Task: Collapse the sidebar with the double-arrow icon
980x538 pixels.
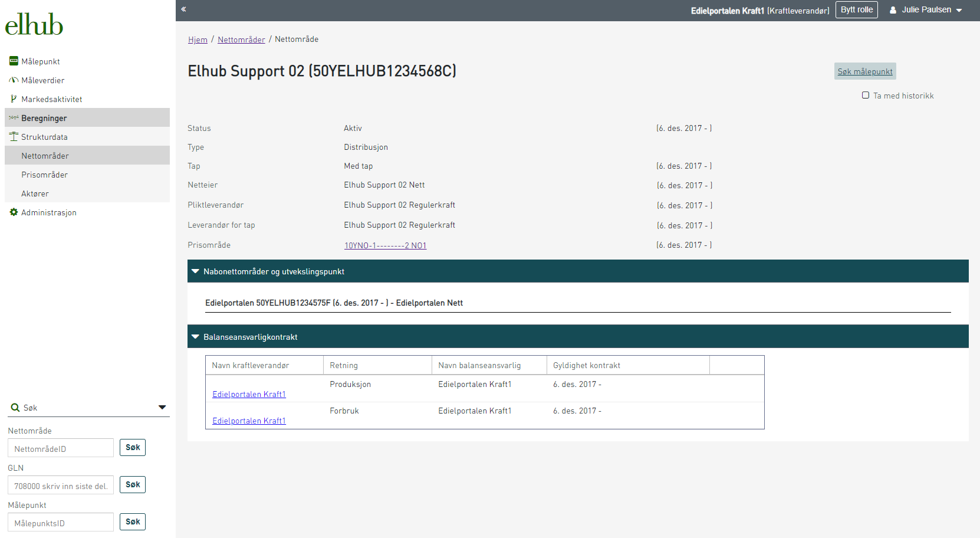Action: tap(183, 9)
